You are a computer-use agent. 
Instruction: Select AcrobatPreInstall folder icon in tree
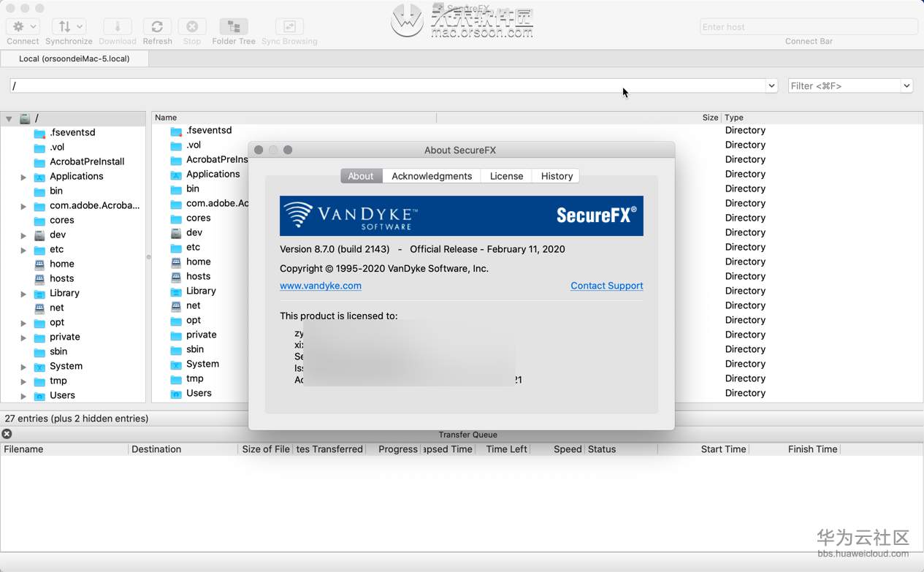tap(39, 162)
